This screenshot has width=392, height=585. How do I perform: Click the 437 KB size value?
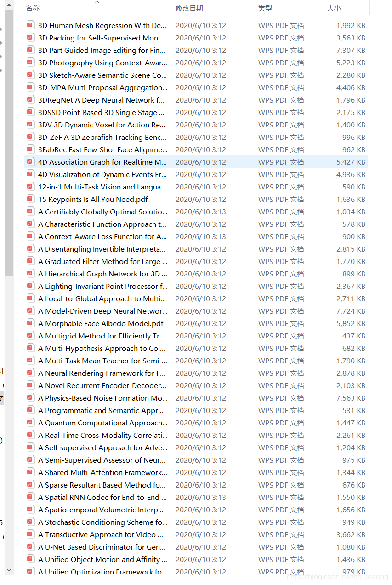(x=354, y=336)
